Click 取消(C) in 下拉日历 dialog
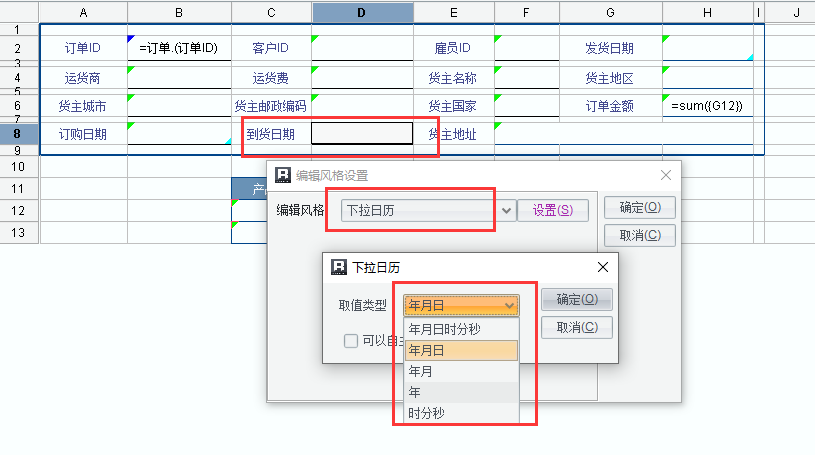Image resolution: width=815 pixels, height=455 pixels. point(577,328)
